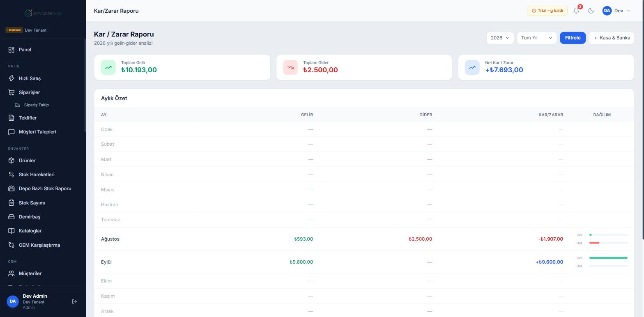The image size is (644, 317).
Task: Click the Filtrele button
Action: [x=573, y=38]
